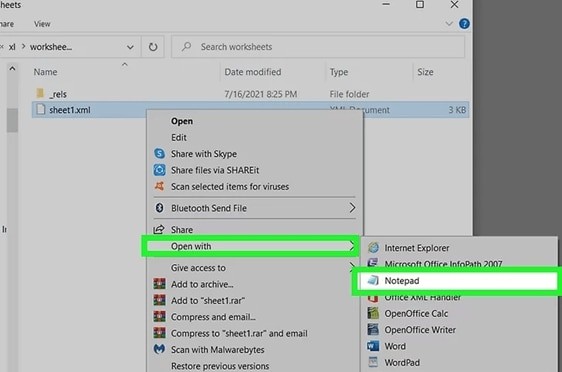
Task: Click the navigation pane scroll-up arrow
Action: coord(12,68)
